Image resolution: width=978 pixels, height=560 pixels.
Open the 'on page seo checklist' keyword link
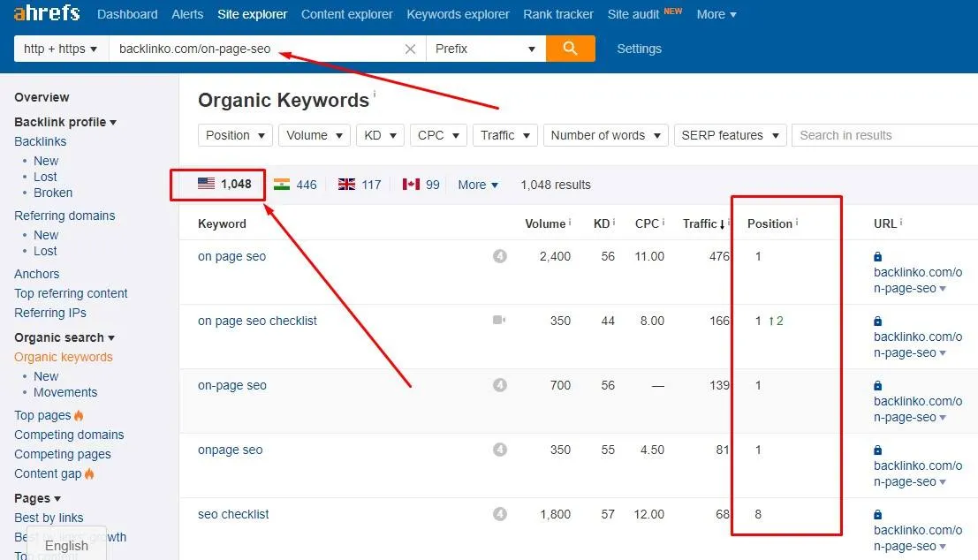[258, 321]
